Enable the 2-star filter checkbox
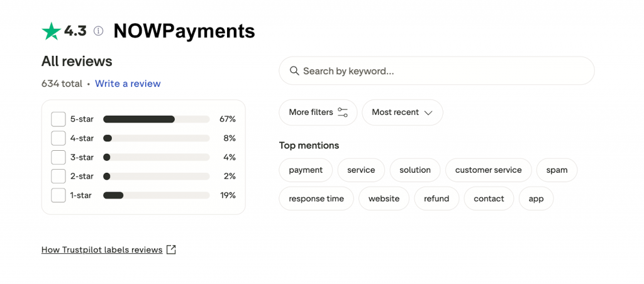This screenshot has width=644, height=284. click(58, 176)
